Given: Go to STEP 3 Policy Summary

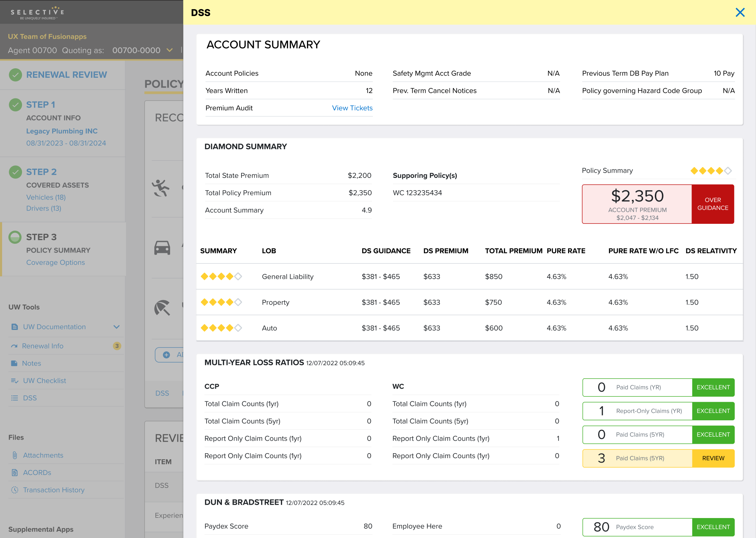Looking at the screenshot, I should click(x=41, y=237).
